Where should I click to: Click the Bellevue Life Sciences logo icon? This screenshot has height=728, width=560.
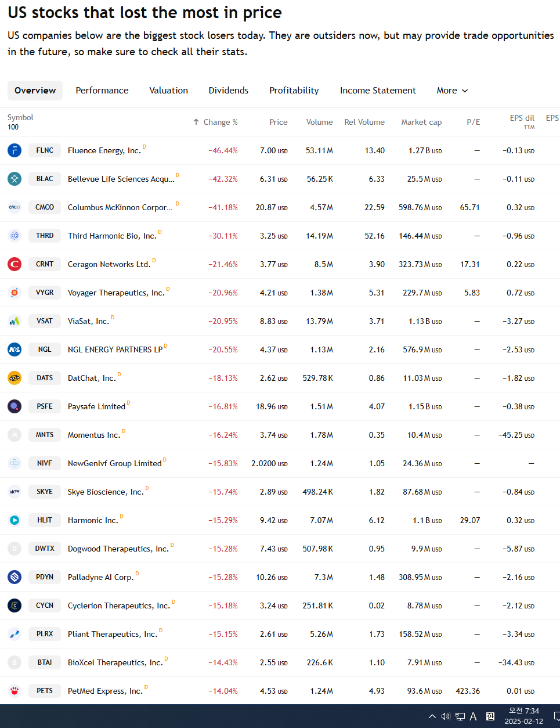15,179
